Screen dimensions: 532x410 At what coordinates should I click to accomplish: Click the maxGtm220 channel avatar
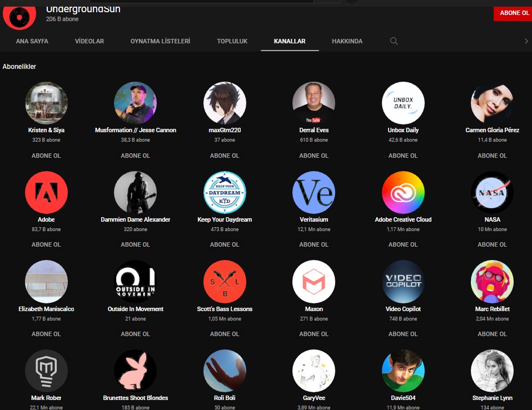(x=225, y=103)
